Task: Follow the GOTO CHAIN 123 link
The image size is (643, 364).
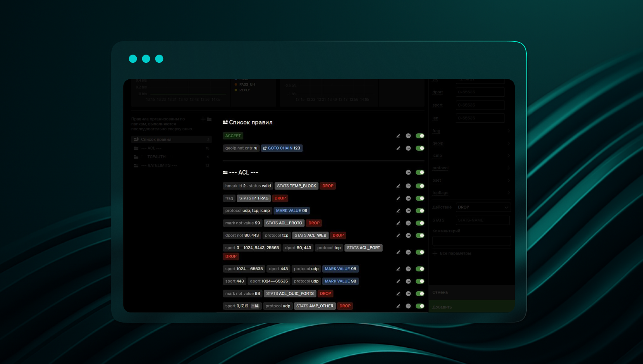Action: [x=282, y=148]
